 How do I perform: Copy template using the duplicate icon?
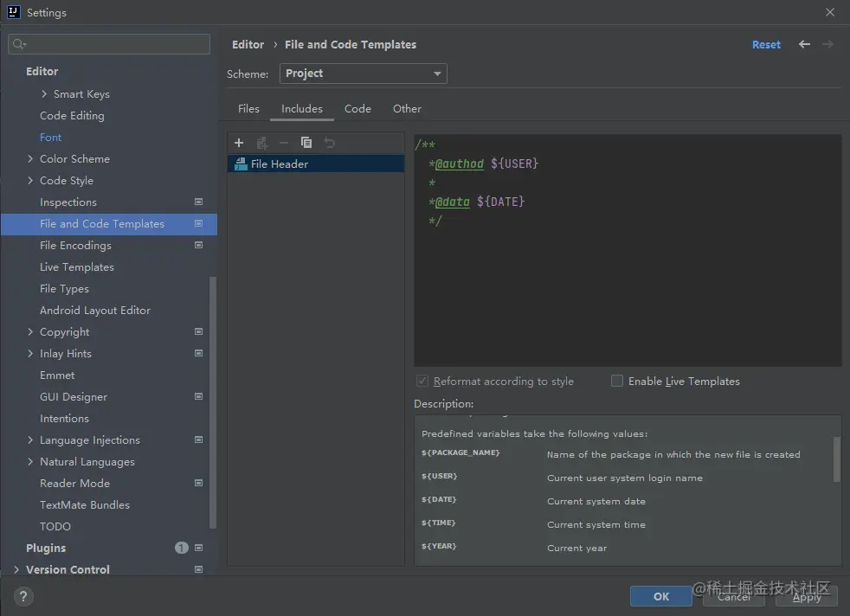coord(306,143)
